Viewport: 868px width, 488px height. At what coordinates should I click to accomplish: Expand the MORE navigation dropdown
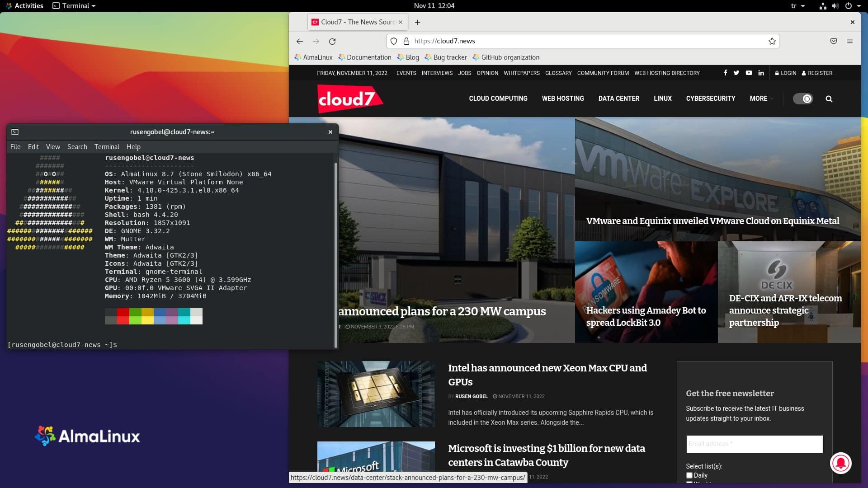(x=760, y=99)
